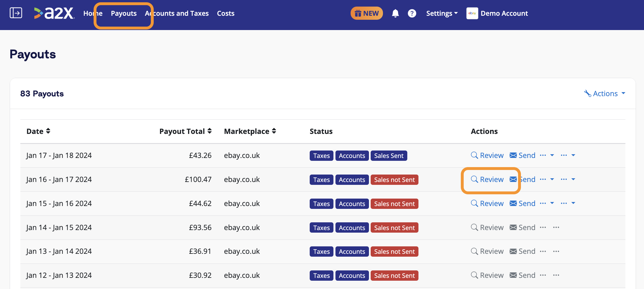Viewport: 644px width, 289px height.
Task: Click the £100.47 payout total
Action: pyautogui.click(x=198, y=179)
